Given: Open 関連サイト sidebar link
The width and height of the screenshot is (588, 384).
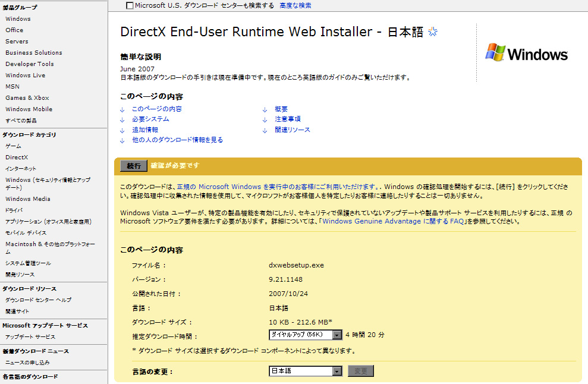Looking at the screenshot, I should 17,311.
